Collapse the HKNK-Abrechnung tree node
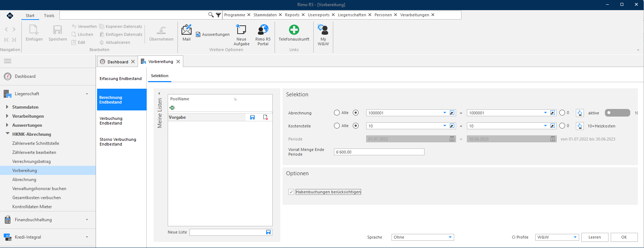The image size is (644, 248). click(x=7, y=134)
